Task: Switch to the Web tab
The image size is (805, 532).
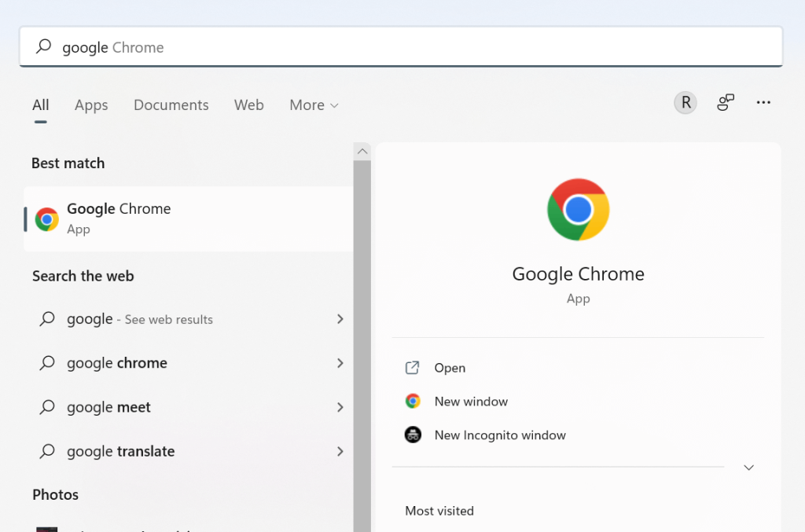Action: pyautogui.click(x=249, y=105)
